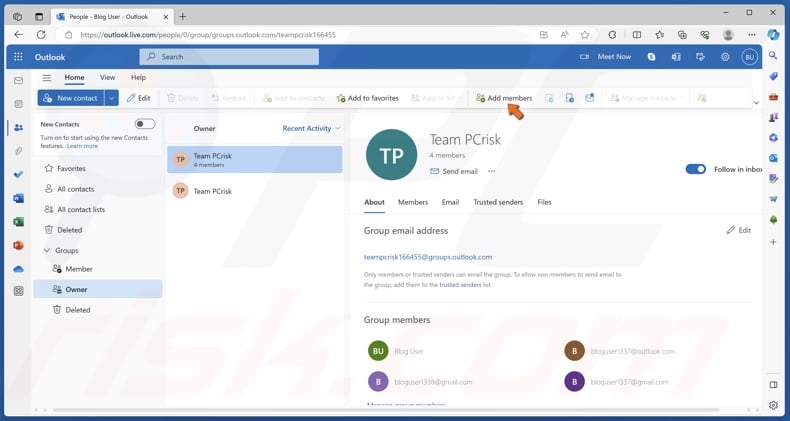This screenshot has height=421, width=790.
Task: Open the Email tab
Action: click(450, 202)
